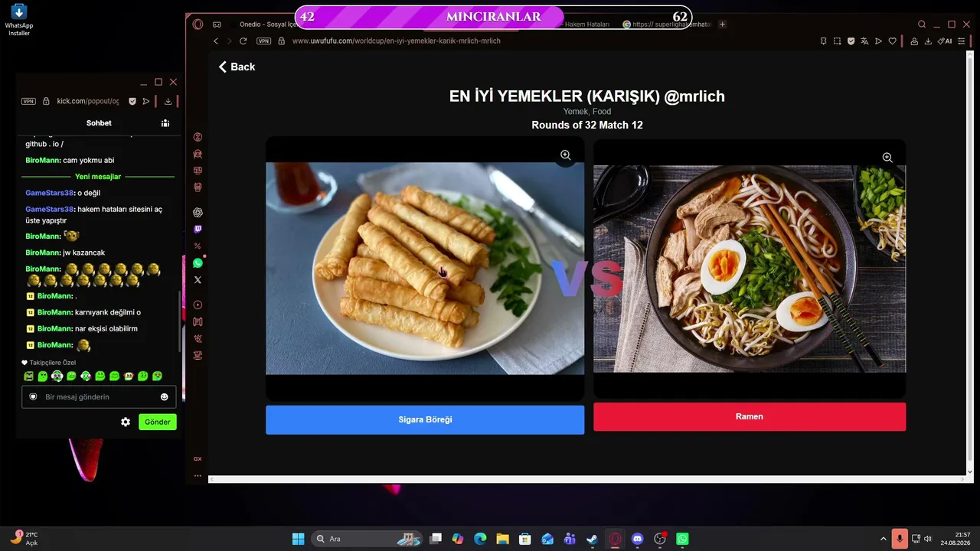
Task: Open the Windows Start menu
Action: 299,539
